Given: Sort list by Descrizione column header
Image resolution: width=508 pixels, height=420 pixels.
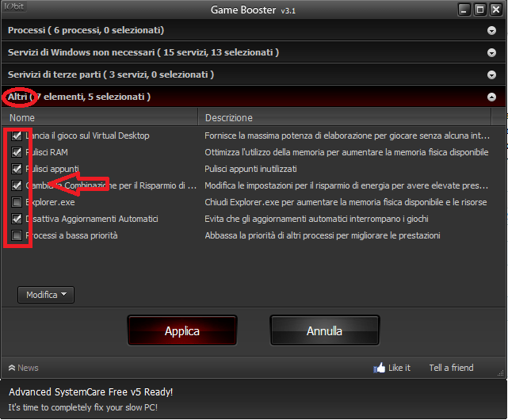Looking at the screenshot, I should pos(345,117).
